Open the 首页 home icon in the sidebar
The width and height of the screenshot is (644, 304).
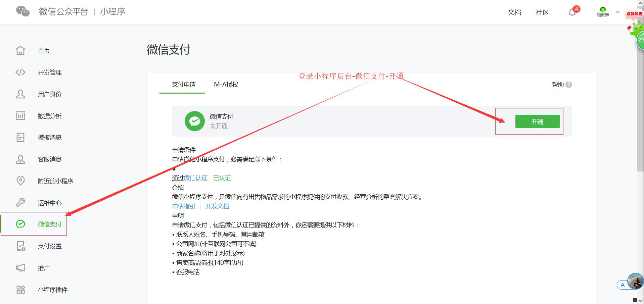click(x=20, y=50)
